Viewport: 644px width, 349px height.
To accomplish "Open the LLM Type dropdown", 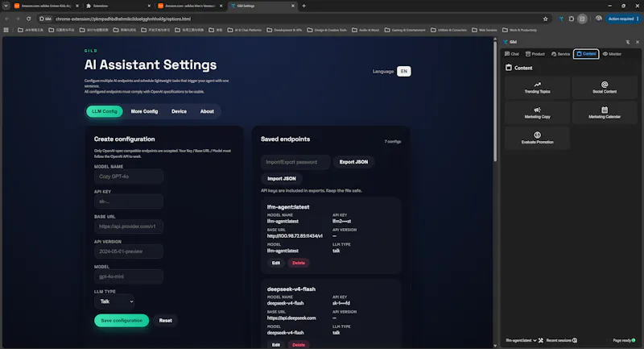I will click(x=114, y=301).
